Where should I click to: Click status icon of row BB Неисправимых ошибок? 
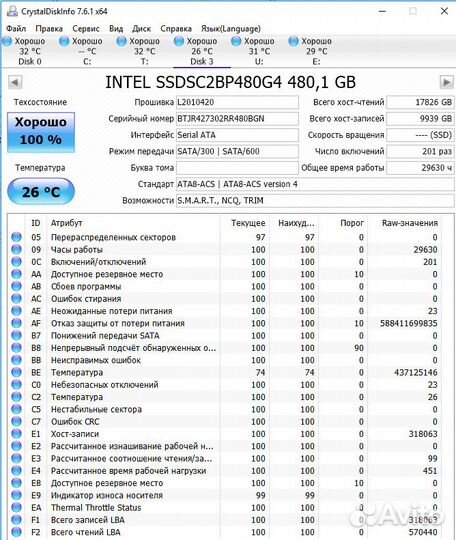[x=16, y=360]
